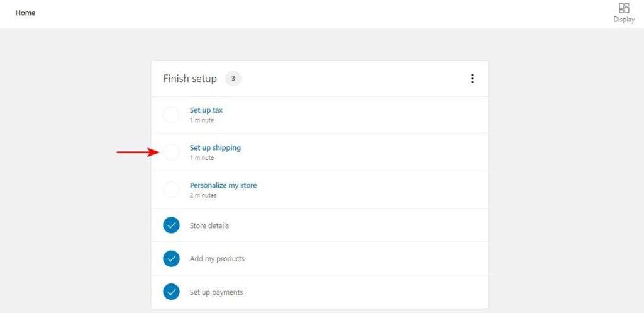Open the Set up shipping task

[x=215, y=148]
